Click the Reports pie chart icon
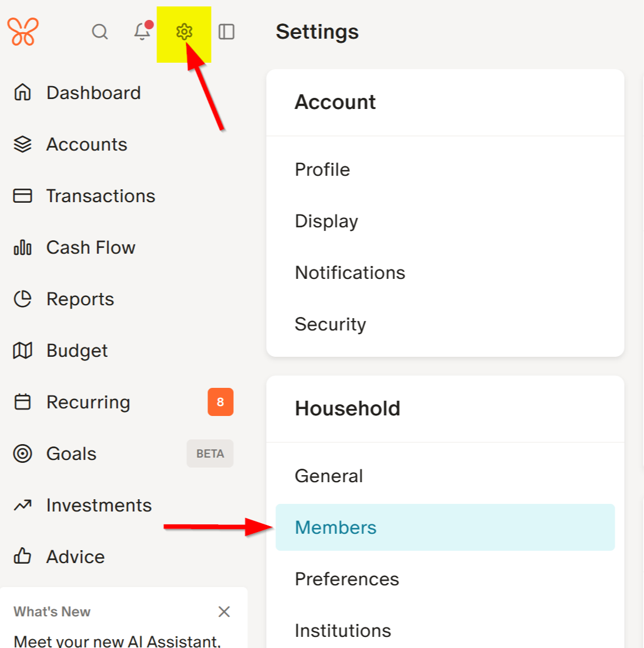The height and width of the screenshot is (648, 644). point(22,299)
